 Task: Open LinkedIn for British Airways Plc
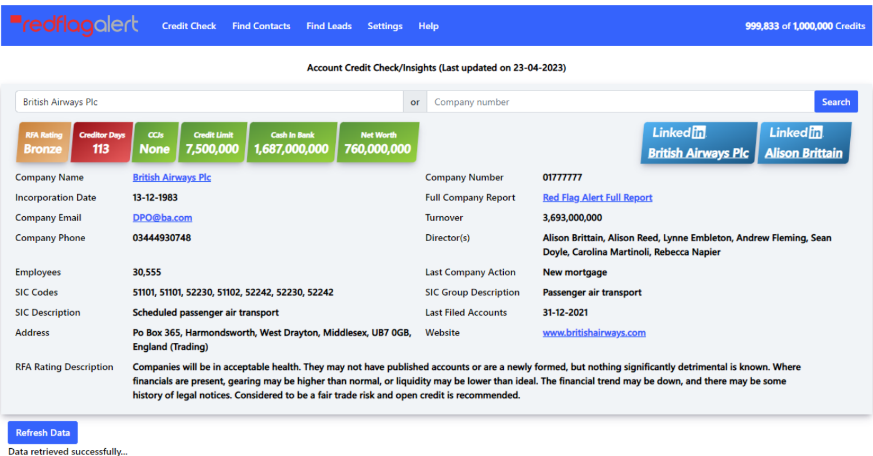(698, 143)
